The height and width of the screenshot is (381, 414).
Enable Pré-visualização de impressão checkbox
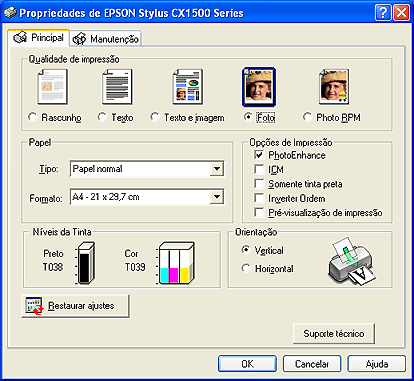(x=259, y=212)
